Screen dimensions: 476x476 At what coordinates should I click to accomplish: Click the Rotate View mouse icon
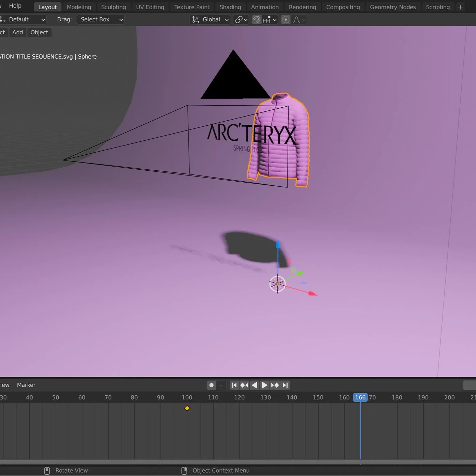(47, 471)
